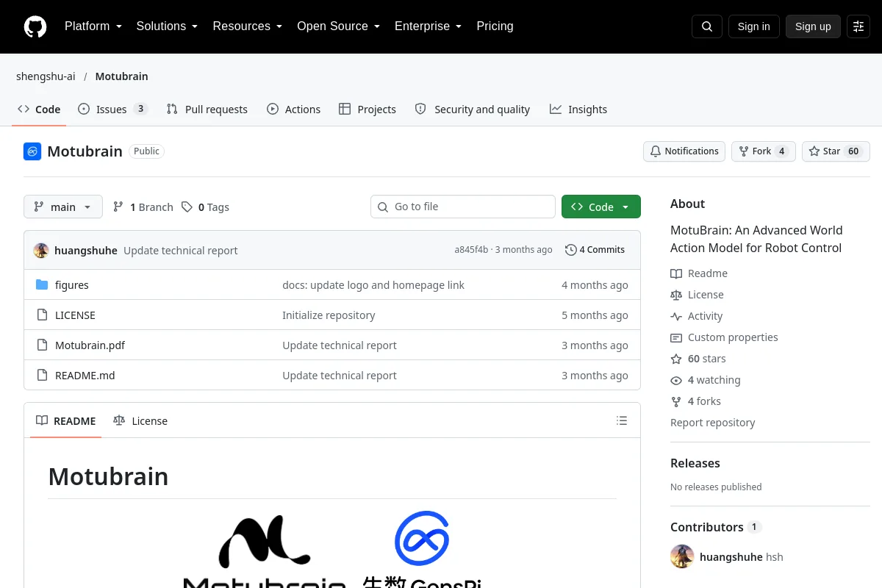The image size is (882, 588).
Task: Open the LICENSE file
Action: coord(75,315)
